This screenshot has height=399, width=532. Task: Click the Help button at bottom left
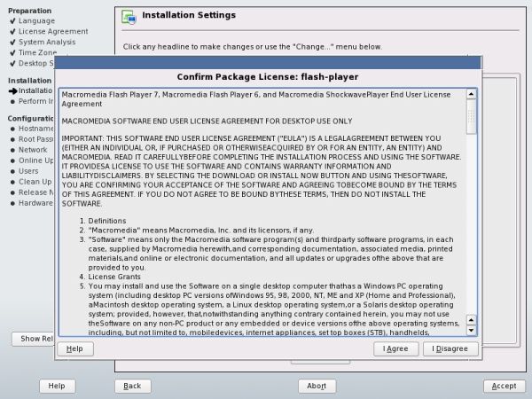point(57,386)
